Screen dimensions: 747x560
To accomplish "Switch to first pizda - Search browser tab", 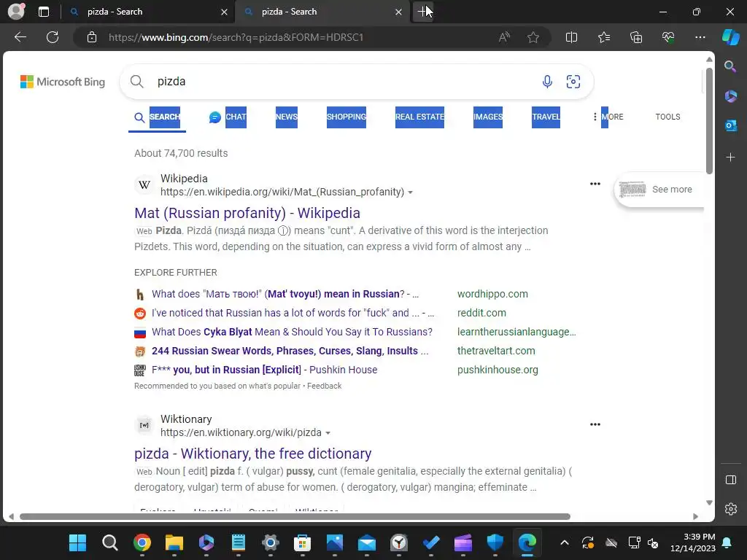I will [147, 12].
